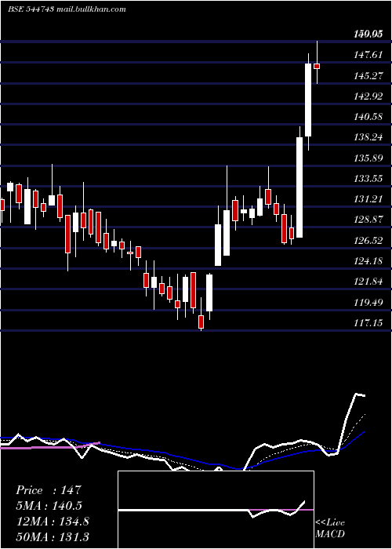Click the 'Price : 147' readout
Viewport: 392px width, 549px height.
(49, 490)
